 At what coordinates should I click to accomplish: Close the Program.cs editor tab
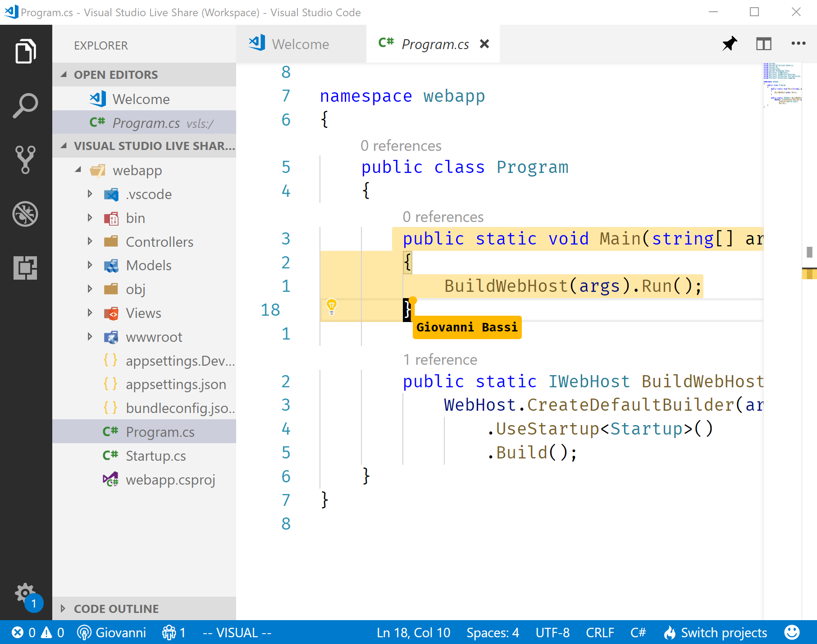click(x=484, y=44)
